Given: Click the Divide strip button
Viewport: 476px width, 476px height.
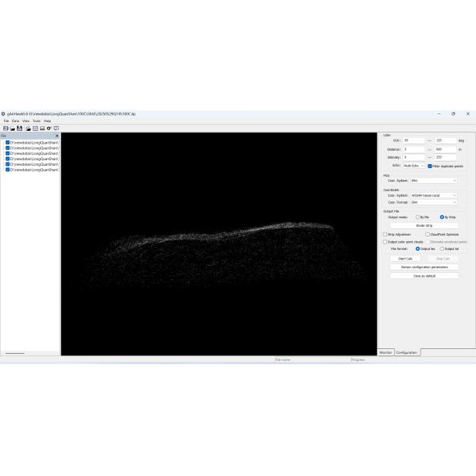Looking at the screenshot, I should click(x=424, y=225).
